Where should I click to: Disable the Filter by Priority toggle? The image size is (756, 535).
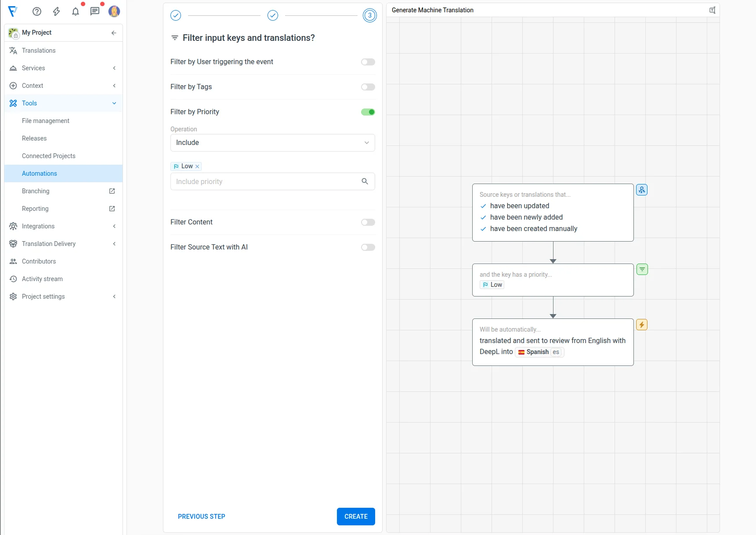[368, 112]
